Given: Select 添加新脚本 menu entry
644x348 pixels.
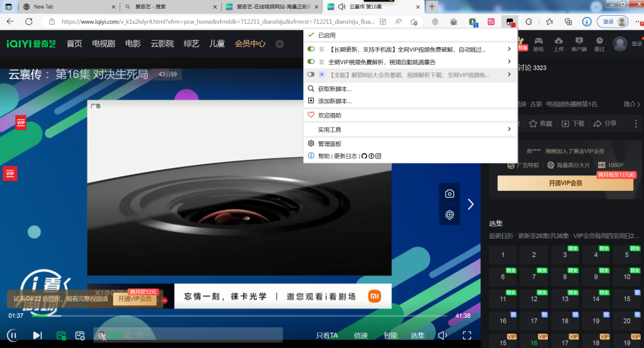Looking at the screenshot, I should coord(335,101).
